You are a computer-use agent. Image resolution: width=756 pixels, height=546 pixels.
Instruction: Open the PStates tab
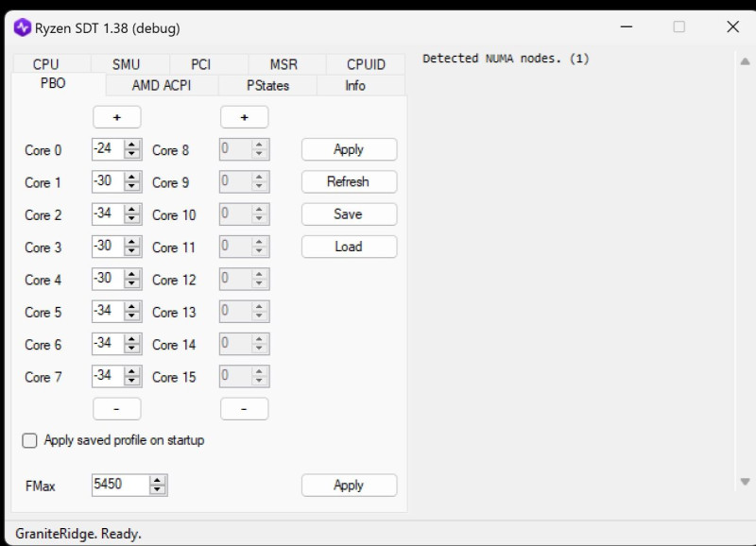(x=267, y=85)
